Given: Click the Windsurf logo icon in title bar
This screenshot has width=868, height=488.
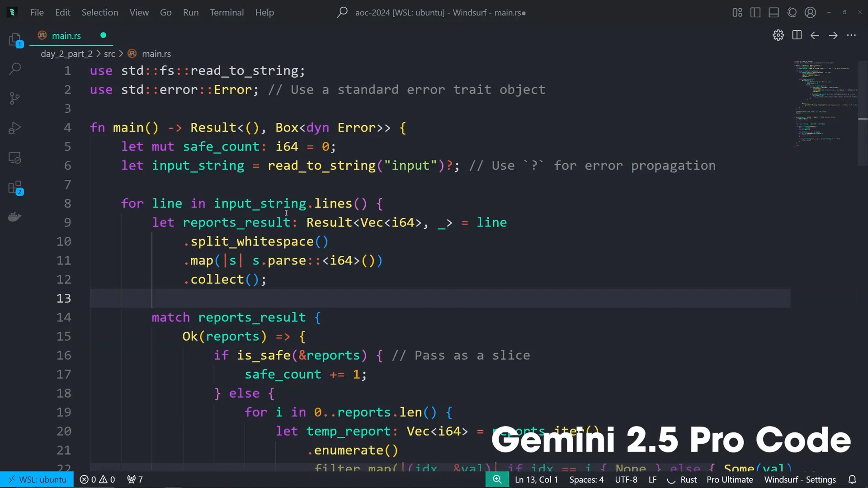Looking at the screenshot, I should (12, 12).
